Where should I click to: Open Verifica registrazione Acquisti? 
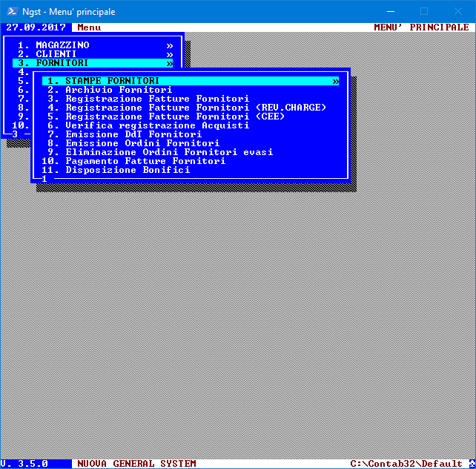click(x=157, y=125)
